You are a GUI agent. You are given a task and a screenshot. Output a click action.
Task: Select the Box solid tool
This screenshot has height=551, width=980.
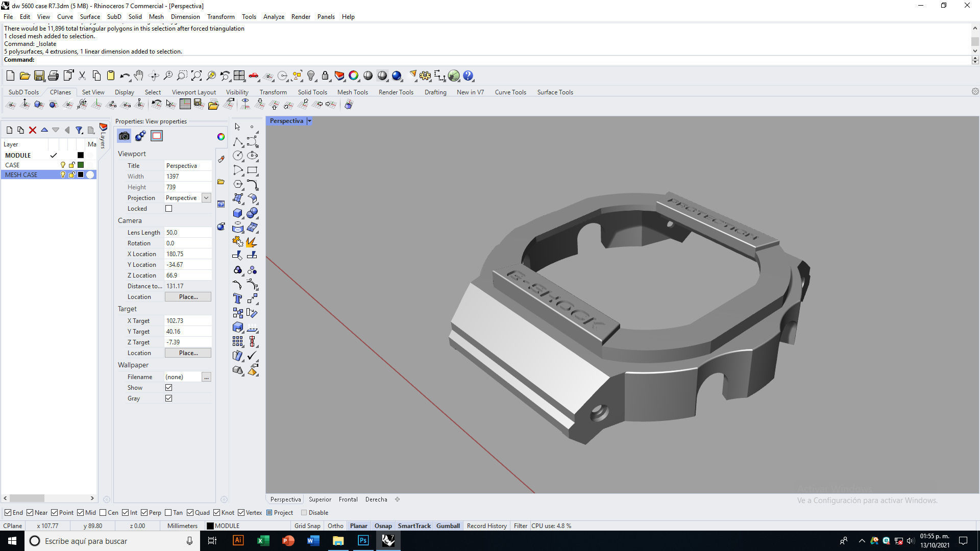pyautogui.click(x=238, y=213)
